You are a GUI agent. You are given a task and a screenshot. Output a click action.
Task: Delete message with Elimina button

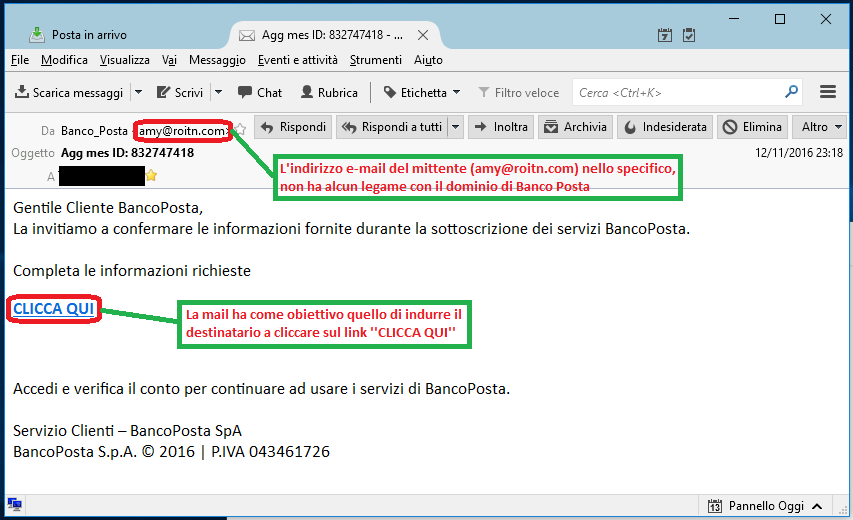click(752, 127)
